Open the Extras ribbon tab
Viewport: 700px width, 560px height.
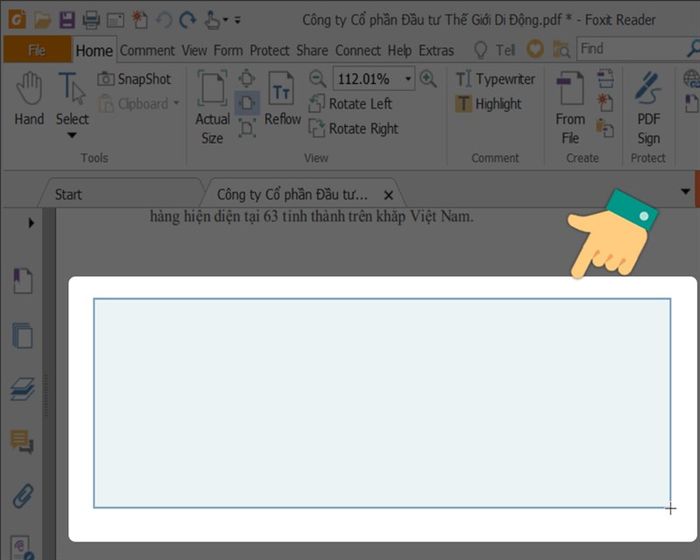click(436, 50)
